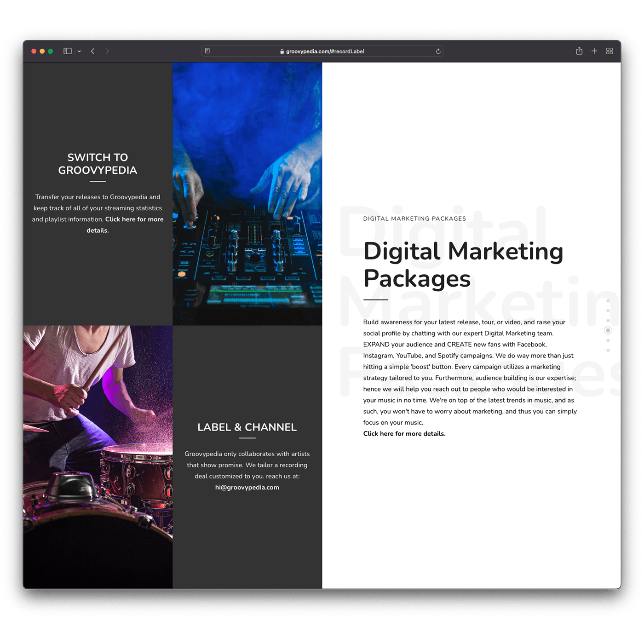
Task: Open the Share icon in Safari toolbar
Action: coord(579,51)
